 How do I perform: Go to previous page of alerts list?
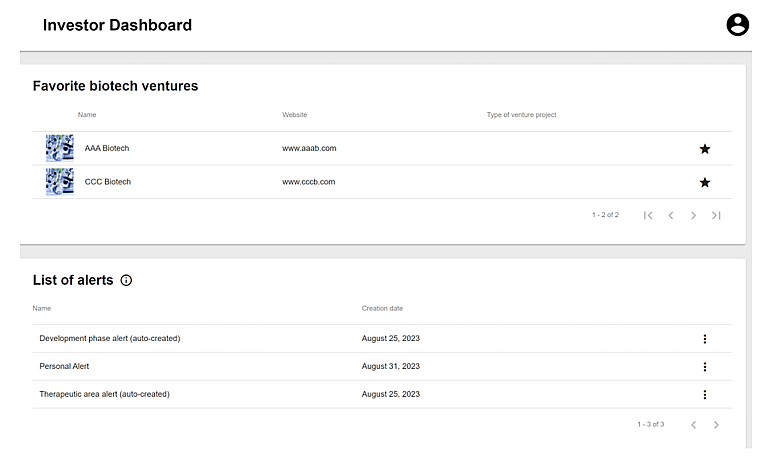693,425
